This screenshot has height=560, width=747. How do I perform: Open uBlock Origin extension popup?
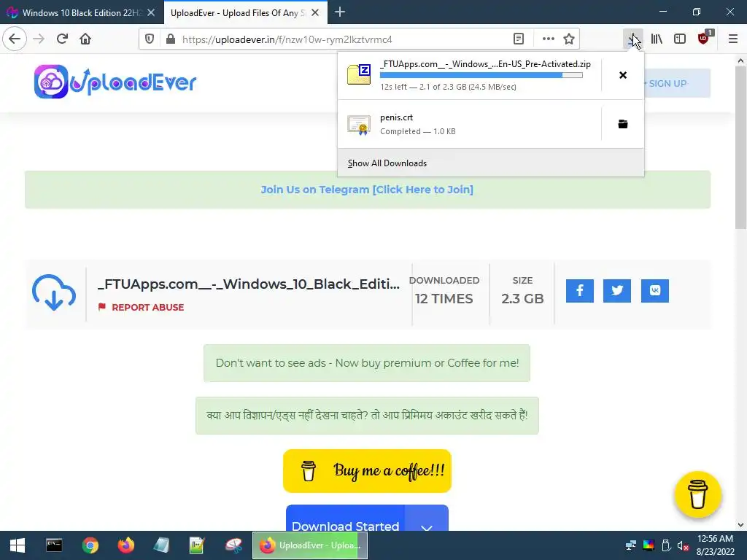(704, 39)
